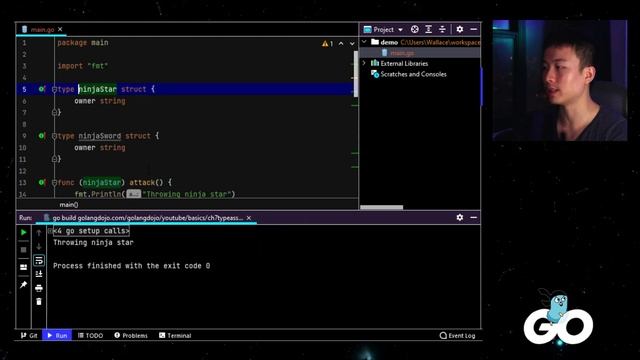Click the expand all icon in Project panel
Viewport: 640px width, 360px height.
429,29
